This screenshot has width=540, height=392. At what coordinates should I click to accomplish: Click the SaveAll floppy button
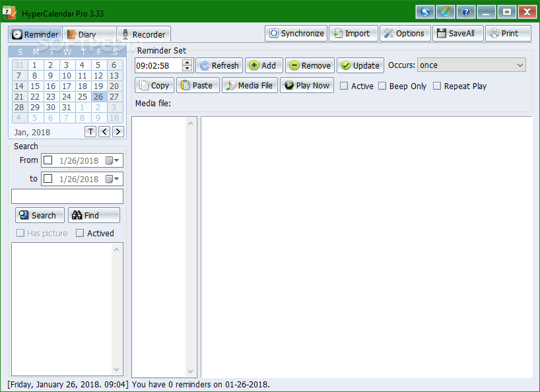point(457,34)
